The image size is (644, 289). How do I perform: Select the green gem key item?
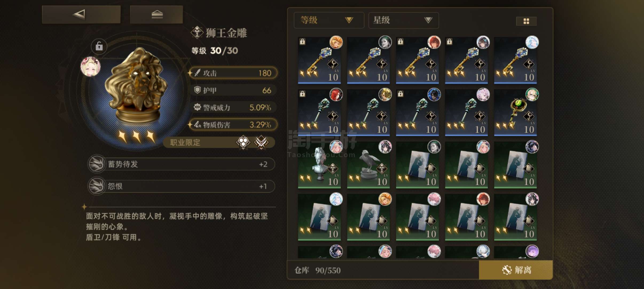515,113
